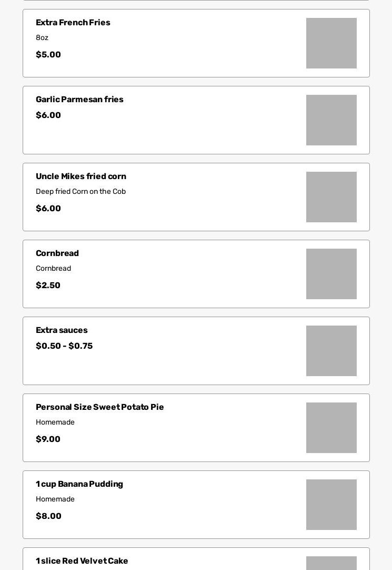Screen dimensions: 392x570
Task: Click the Sweet Potato Pie thumbnail image
Action: click(331, 428)
